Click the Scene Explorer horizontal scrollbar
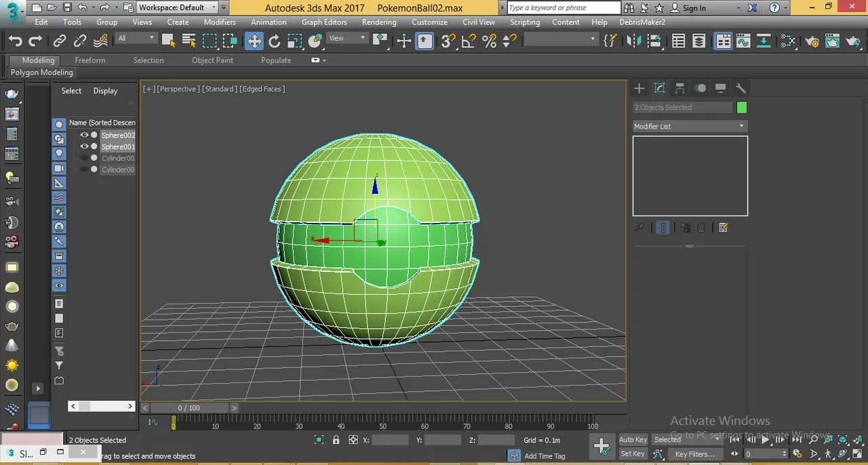Image resolution: width=868 pixels, height=465 pixels. 102,406
